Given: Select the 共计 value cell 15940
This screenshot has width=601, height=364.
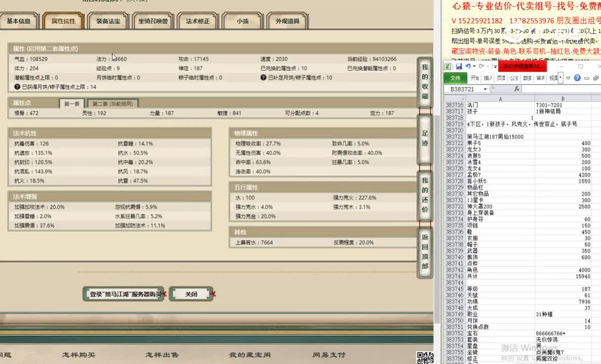Looking at the screenshot, I should click(563, 276).
